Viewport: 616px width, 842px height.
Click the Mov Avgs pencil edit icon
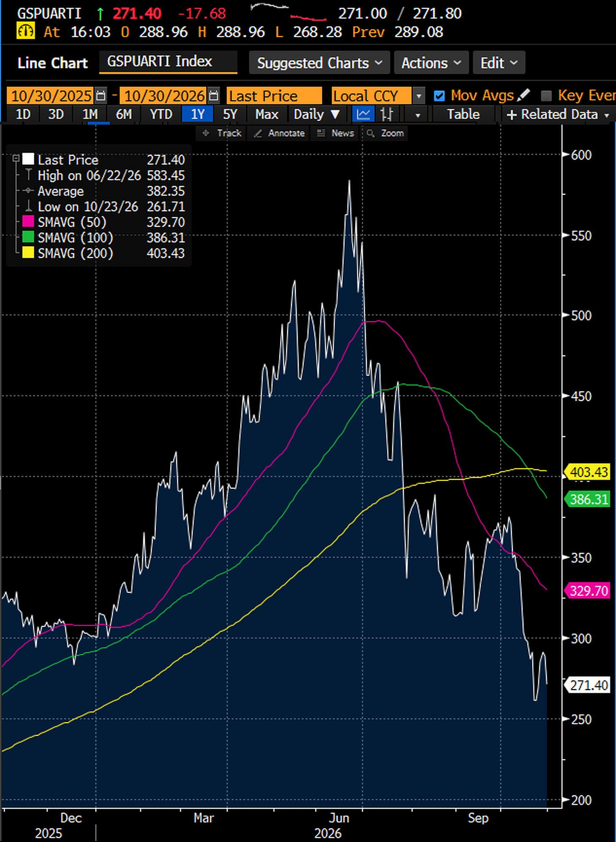(x=523, y=95)
